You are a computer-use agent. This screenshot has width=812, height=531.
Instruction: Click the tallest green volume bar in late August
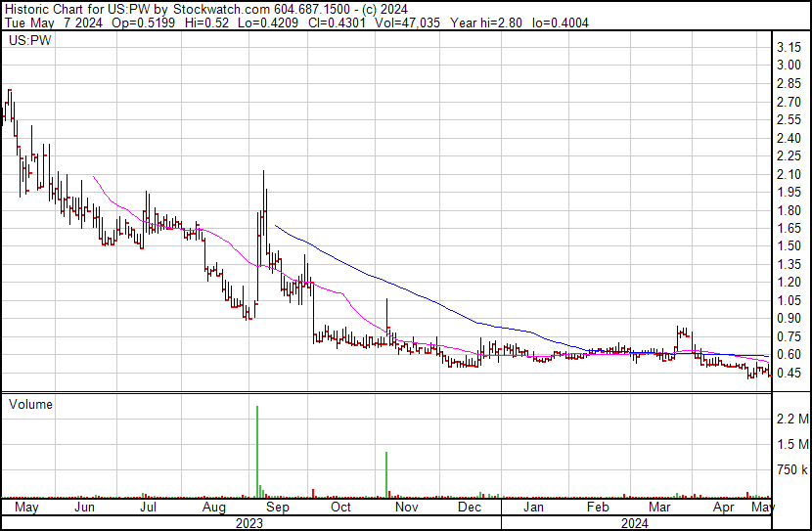pos(257,450)
